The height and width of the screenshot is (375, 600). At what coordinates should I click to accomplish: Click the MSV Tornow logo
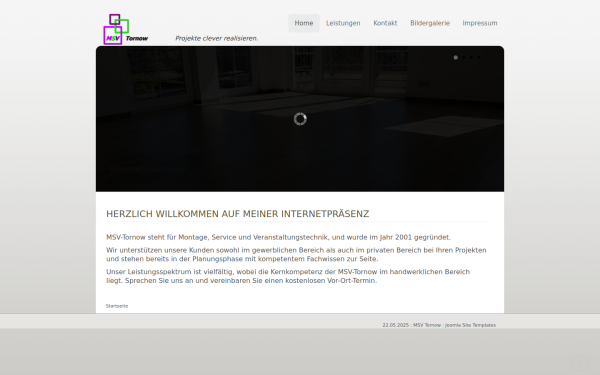[x=126, y=29]
